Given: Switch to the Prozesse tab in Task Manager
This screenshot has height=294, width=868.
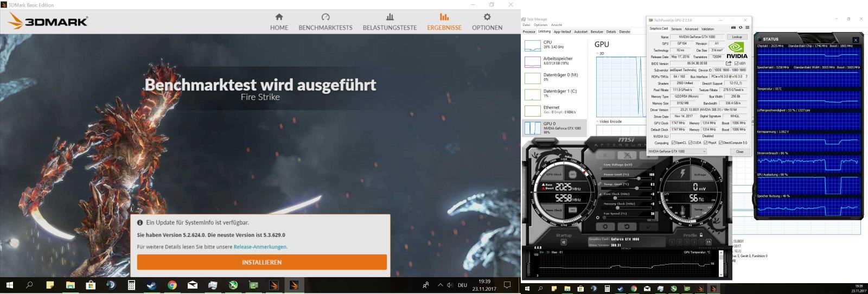Looking at the screenshot, I should (529, 31).
